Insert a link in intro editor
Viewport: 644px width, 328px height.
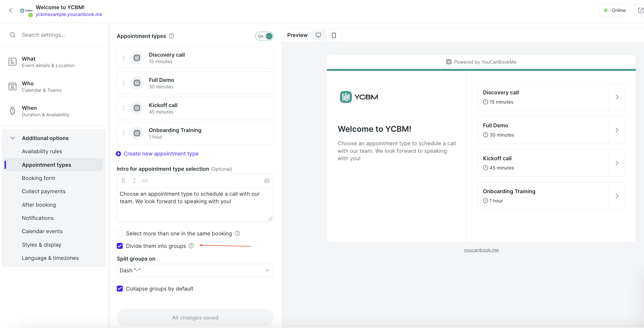point(145,181)
